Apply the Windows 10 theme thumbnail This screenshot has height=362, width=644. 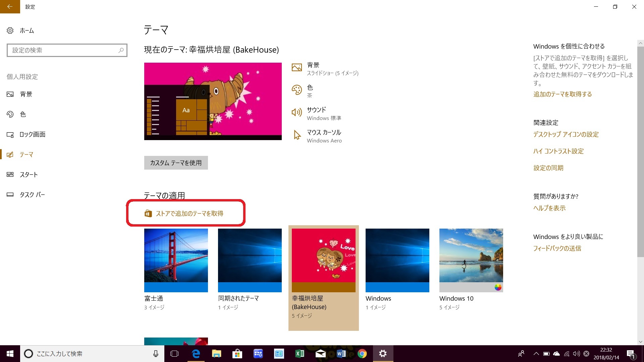coord(471,260)
